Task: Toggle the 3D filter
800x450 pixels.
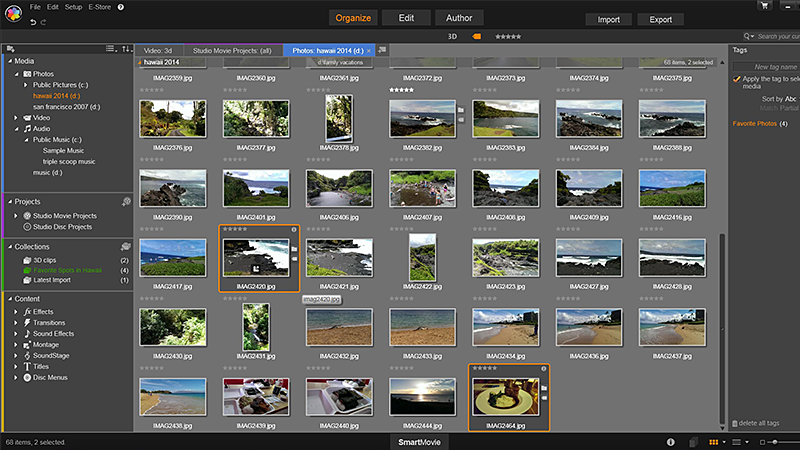Action: pyautogui.click(x=454, y=36)
